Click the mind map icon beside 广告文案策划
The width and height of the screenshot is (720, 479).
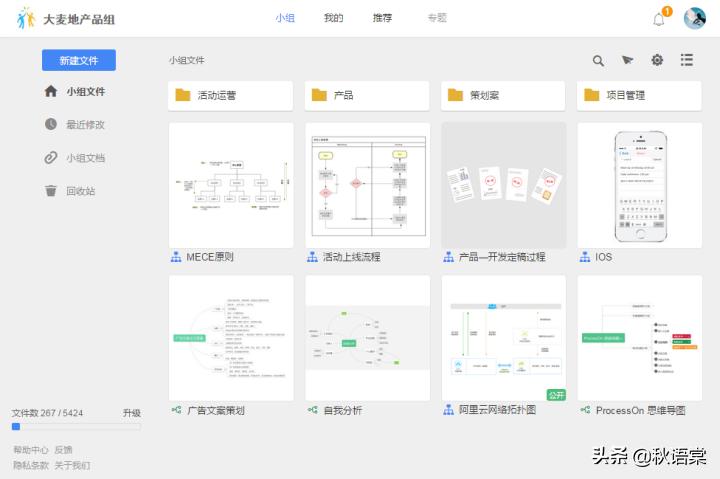point(176,410)
